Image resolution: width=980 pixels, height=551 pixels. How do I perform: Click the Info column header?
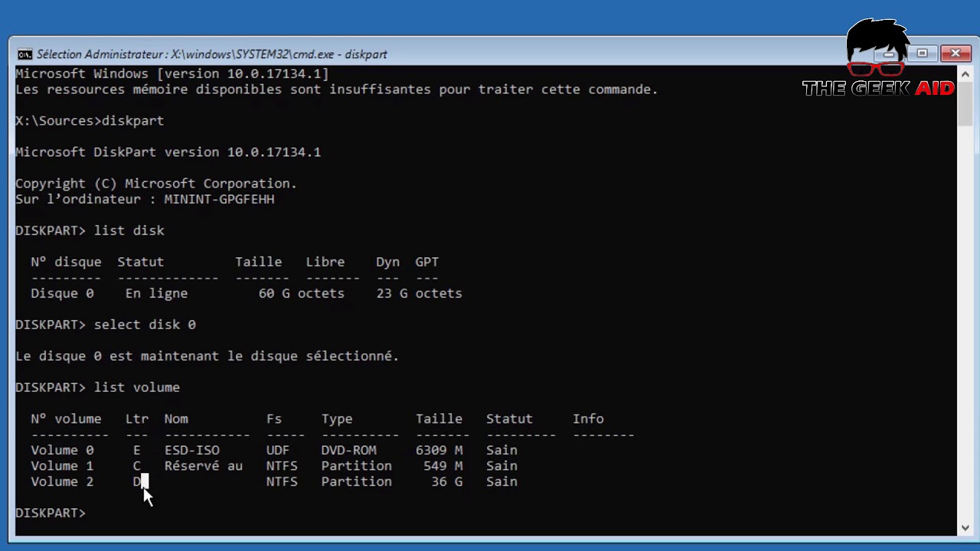click(x=588, y=419)
